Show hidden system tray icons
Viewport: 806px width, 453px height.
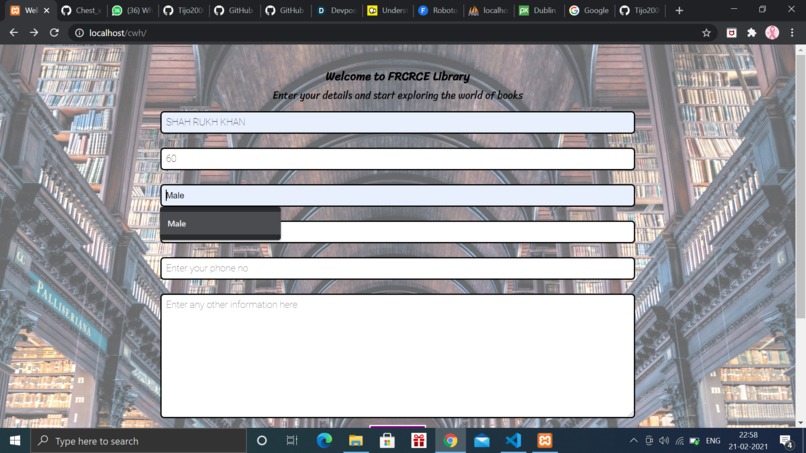tap(633, 441)
